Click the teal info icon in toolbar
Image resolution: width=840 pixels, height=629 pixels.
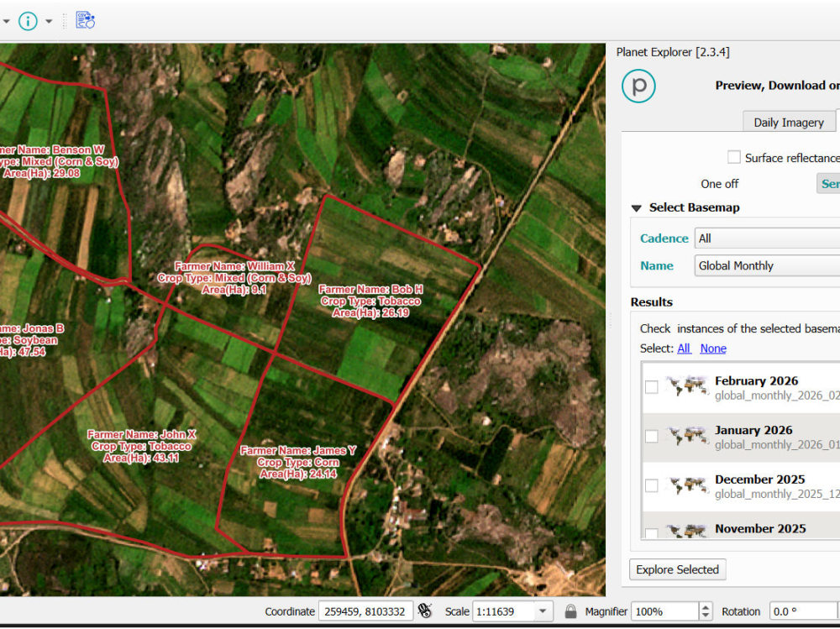(x=28, y=22)
